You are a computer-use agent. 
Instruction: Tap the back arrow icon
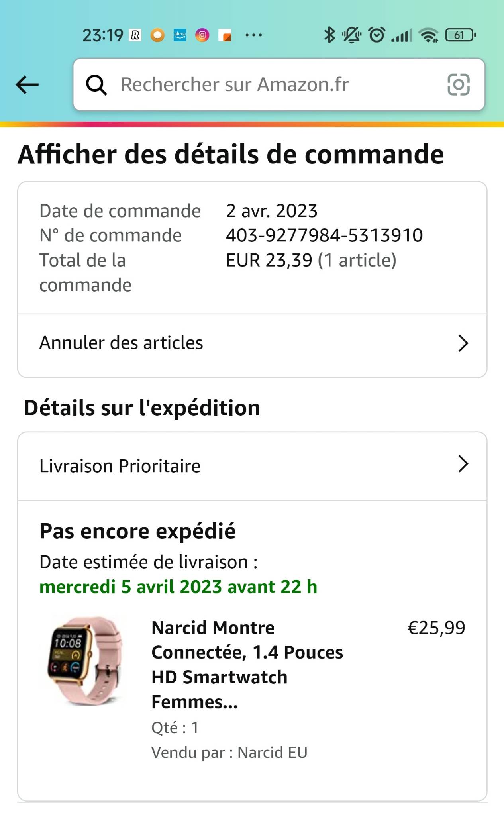point(27,84)
